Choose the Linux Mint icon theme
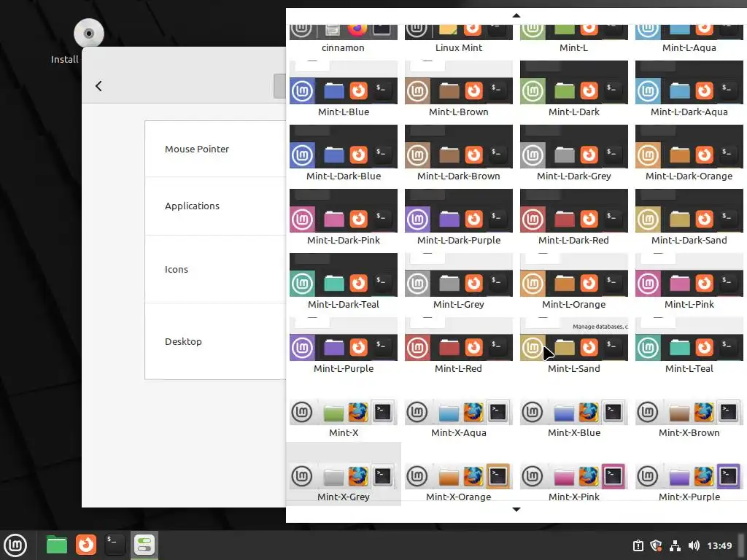The image size is (747, 560). point(458,39)
